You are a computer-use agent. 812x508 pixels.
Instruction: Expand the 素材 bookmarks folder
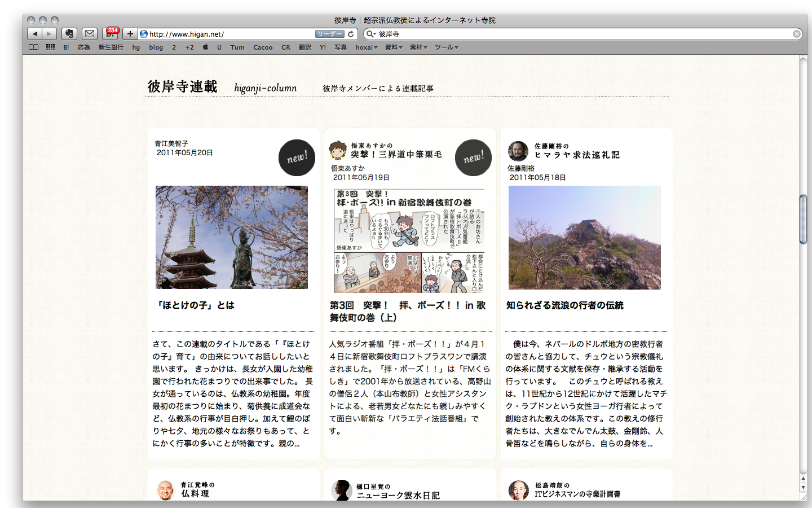coord(418,47)
